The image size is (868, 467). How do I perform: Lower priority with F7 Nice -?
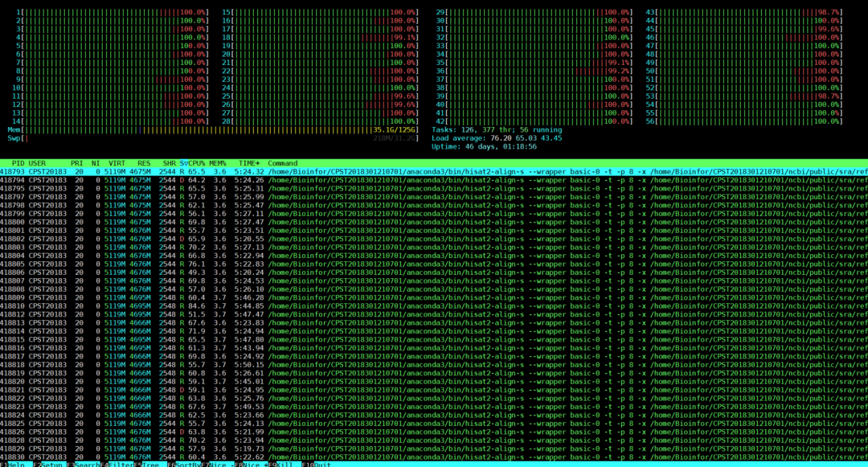pyautogui.click(x=217, y=465)
